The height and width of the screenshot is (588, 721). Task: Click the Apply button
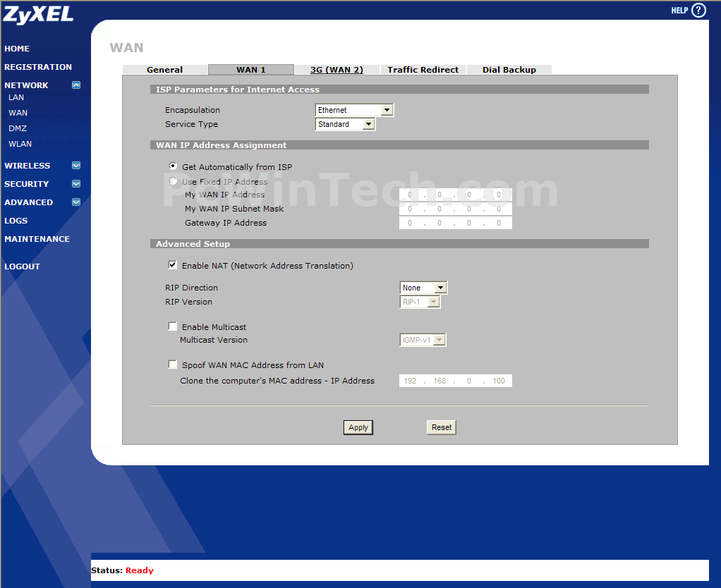click(x=358, y=428)
